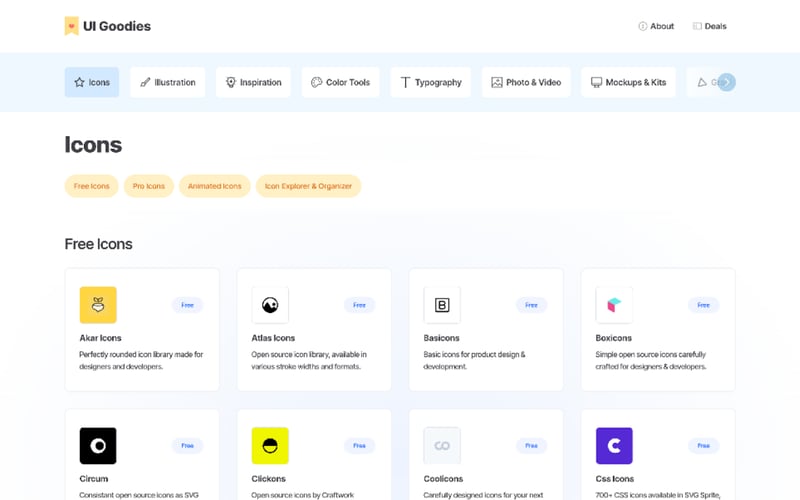Click the Css Icons purple C logo
This screenshot has height=500, width=800.
[x=614, y=446]
